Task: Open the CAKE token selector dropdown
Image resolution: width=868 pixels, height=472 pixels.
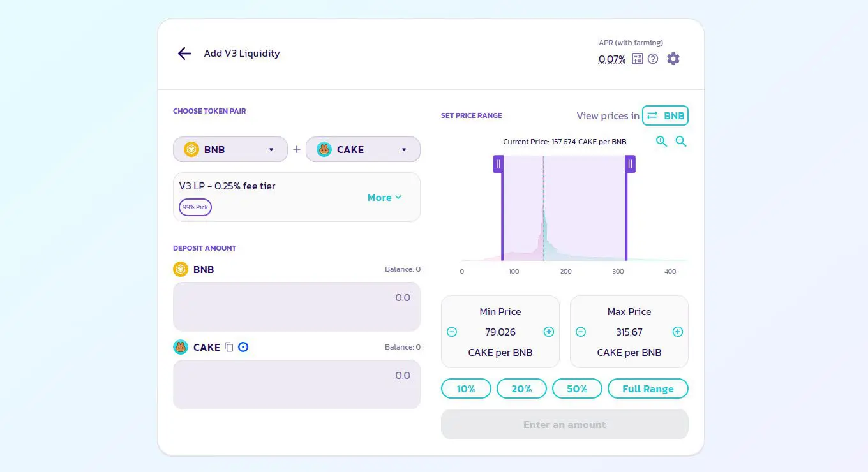Action: [x=363, y=149]
